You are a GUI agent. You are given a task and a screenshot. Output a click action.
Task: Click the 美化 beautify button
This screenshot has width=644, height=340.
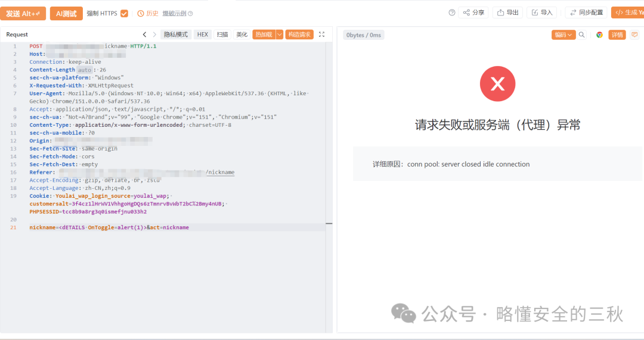pos(242,35)
